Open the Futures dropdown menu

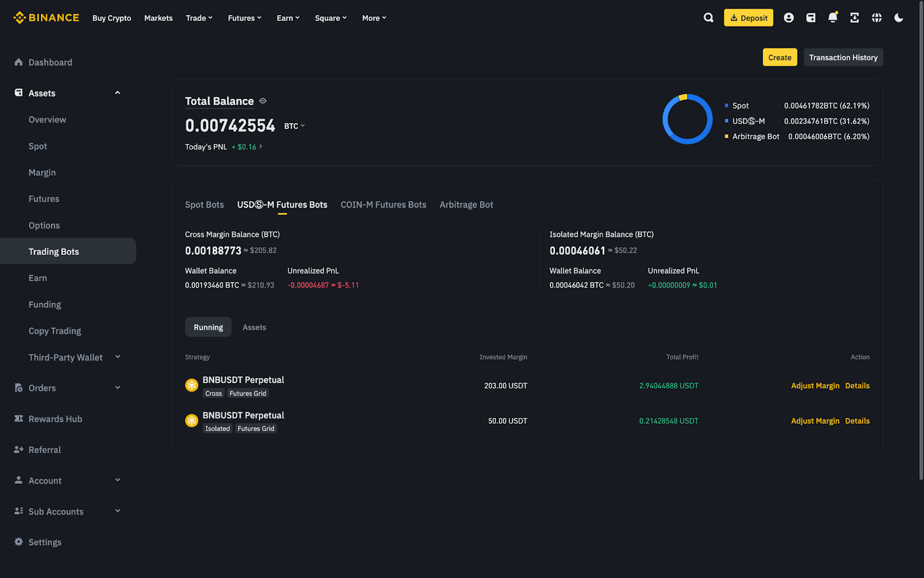(x=245, y=18)
